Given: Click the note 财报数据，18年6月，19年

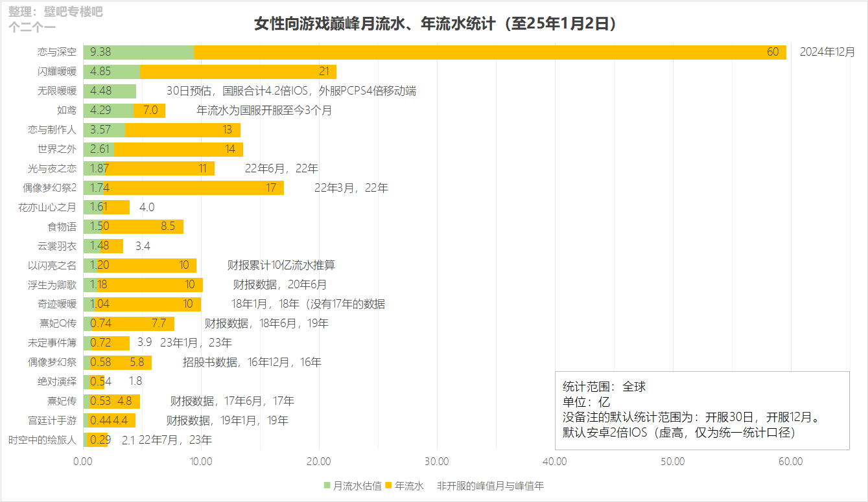Looking at the screenshot, I should pyautogui.click(x=266, y=324).
